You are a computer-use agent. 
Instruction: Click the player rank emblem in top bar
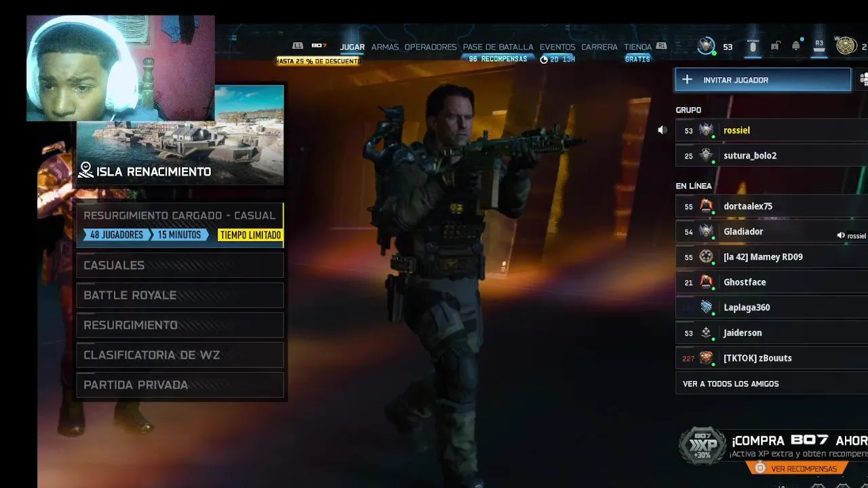[707, 46]
